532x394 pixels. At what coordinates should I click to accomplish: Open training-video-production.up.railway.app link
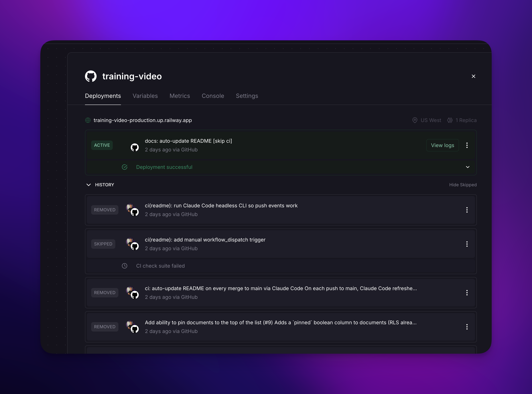tap(143, 120)
